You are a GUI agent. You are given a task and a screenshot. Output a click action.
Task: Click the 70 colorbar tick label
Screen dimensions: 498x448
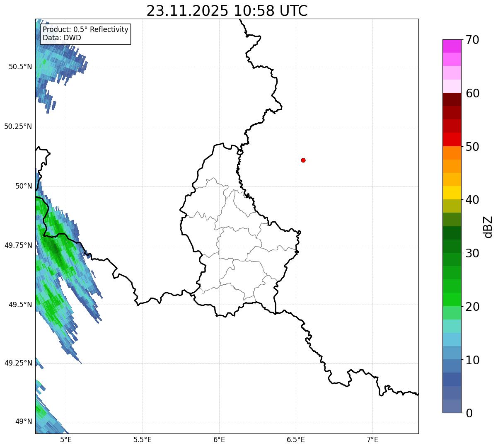coord(472,40)
